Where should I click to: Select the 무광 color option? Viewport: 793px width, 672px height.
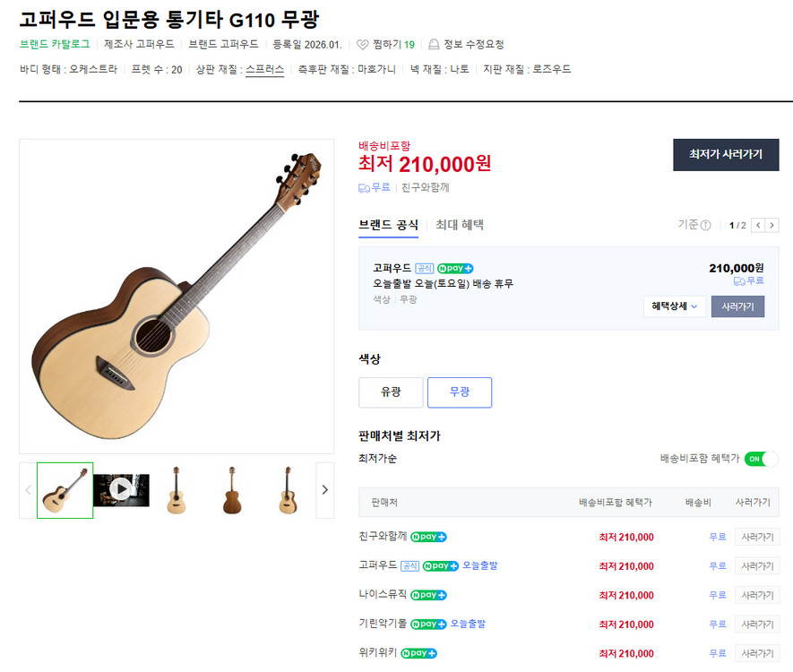click(x=460, y=392)
